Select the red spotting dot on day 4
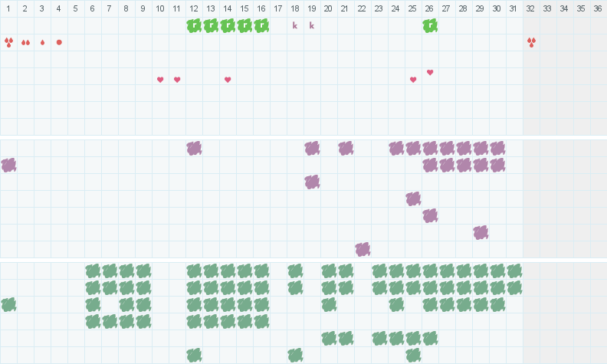The height and width of the screenshot is (364, 607). click(x=59, y=42)
